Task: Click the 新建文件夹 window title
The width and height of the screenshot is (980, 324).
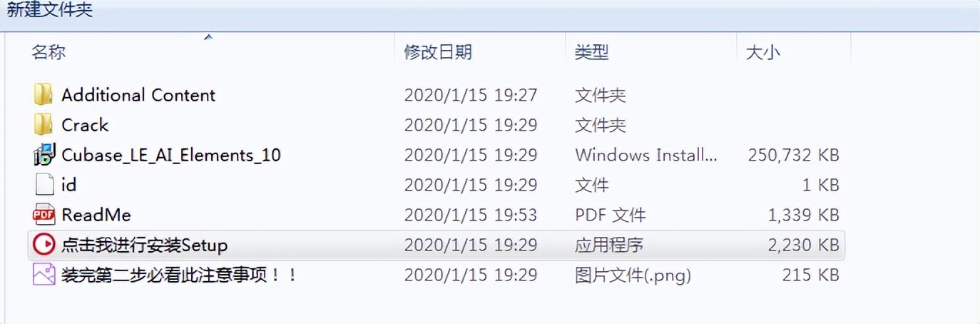Action: coord(50,11)
